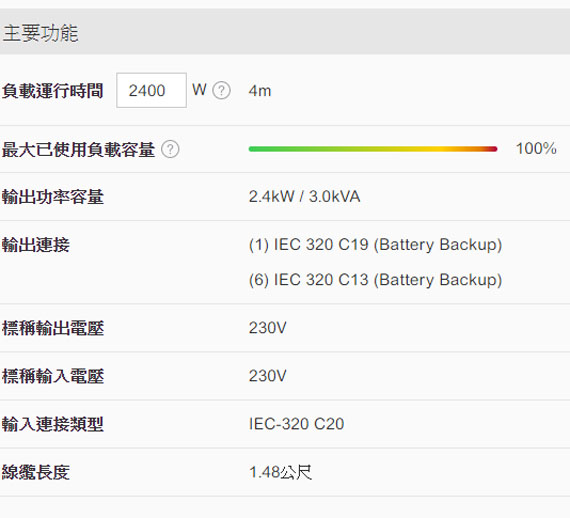
Task: Click the 標稱輸入電壓 label
Action: pos(53,376)
